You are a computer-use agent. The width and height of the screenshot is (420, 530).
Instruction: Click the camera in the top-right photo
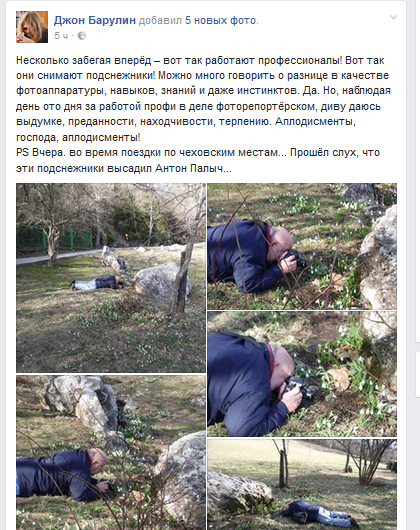[x=295, y=258]
